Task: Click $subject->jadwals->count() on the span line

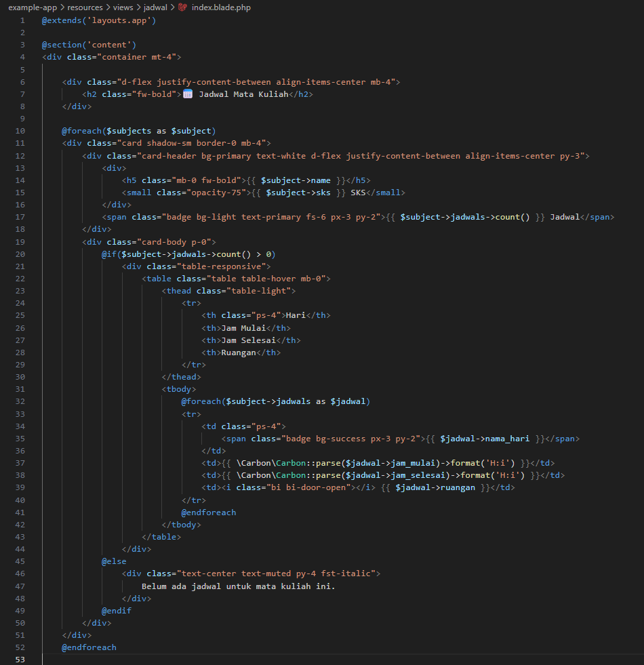Action: point(465,217)
